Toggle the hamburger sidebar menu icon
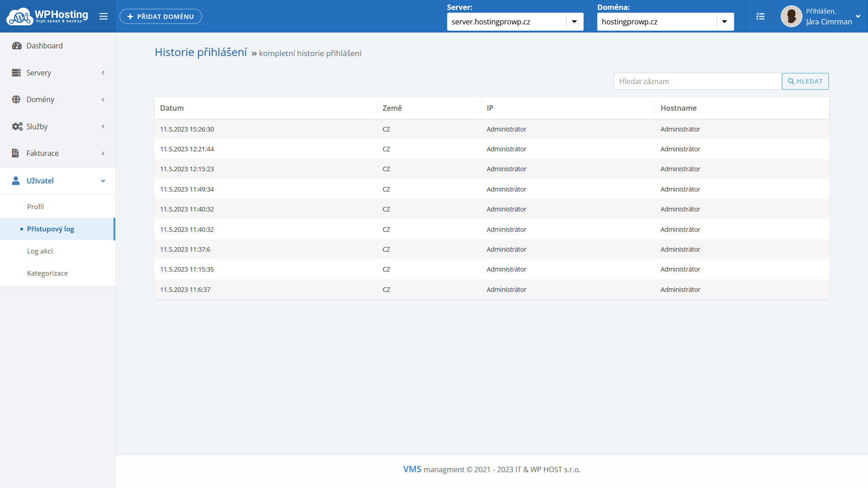Viewport: 868px width, 488px height. click(104, 16)
